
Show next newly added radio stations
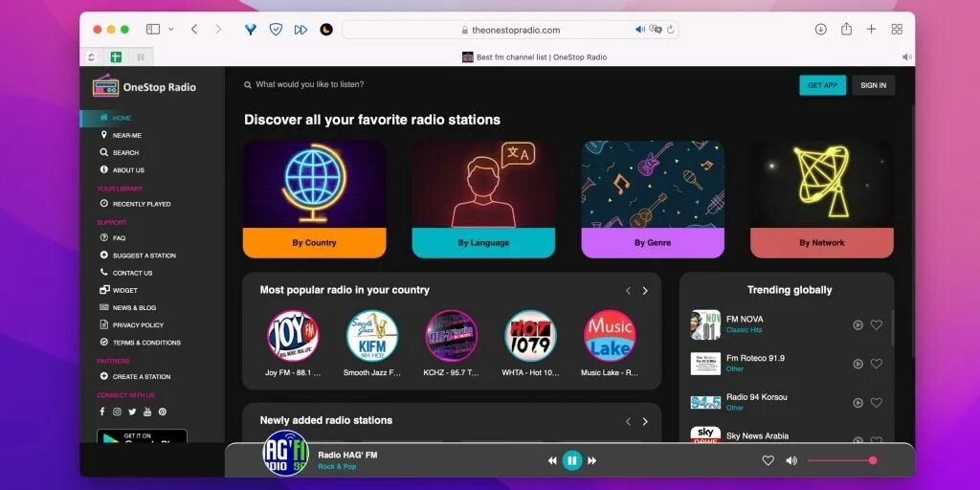tap(645, 421)
